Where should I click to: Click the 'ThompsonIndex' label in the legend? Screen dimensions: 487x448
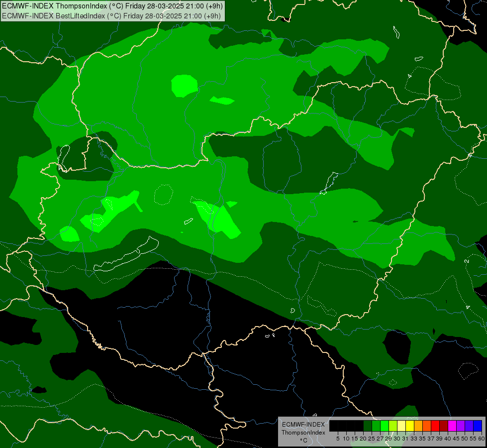tap(303, 433)
